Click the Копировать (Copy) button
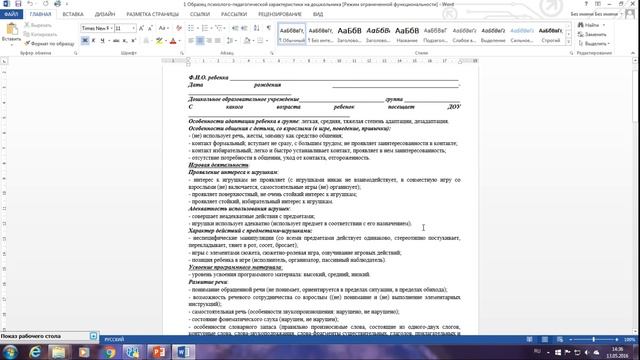The image size is (640, 360). pyautogui.click(x=40, y=34)
